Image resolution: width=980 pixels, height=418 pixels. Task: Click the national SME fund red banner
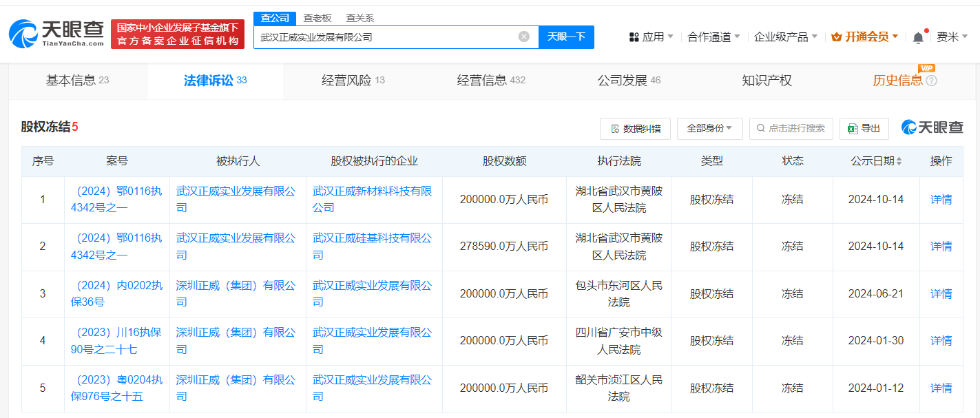tap(178, 34)
